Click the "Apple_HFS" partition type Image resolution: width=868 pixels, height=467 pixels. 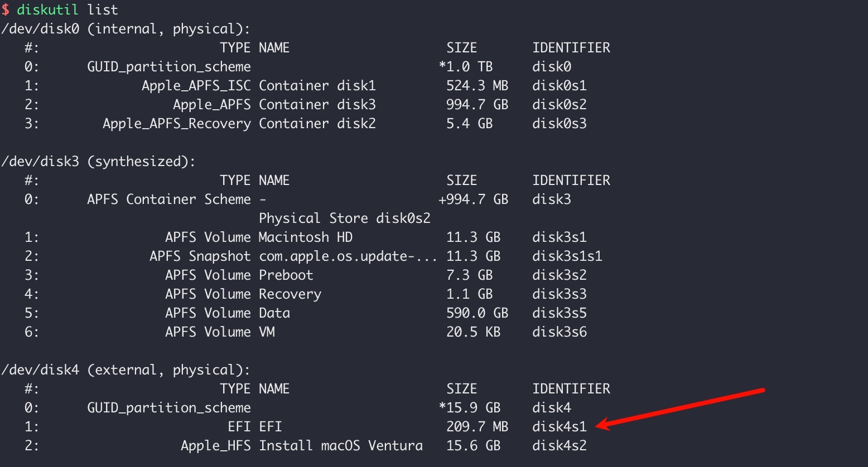(x=216, y=446)
